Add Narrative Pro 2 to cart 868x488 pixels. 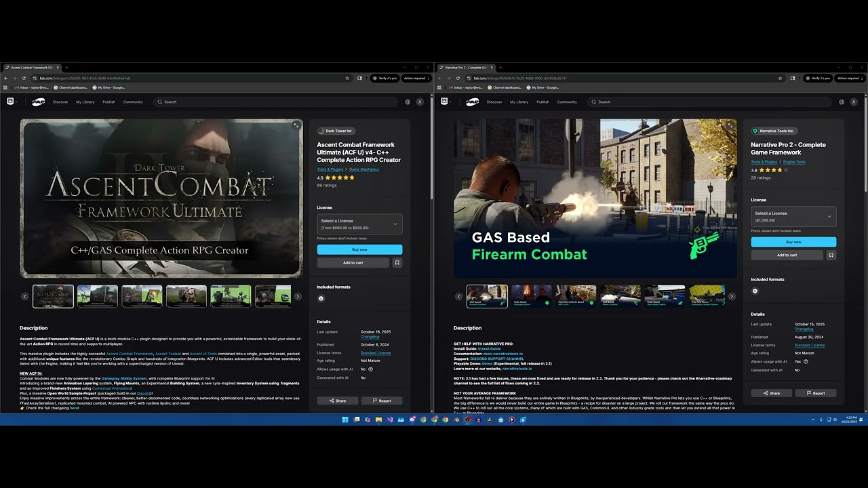787,255
